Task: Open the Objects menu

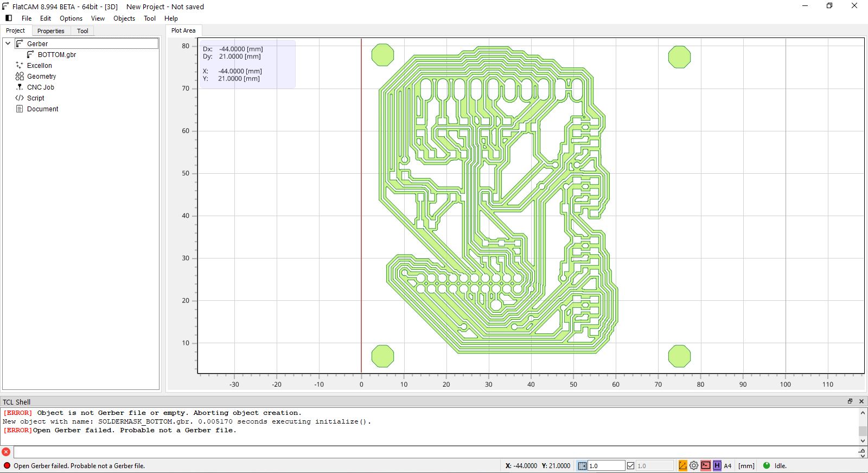Action: 124,18
